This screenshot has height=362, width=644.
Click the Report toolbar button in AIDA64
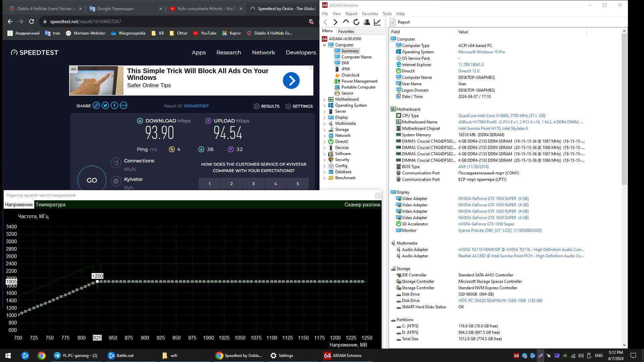click(400, 22)
